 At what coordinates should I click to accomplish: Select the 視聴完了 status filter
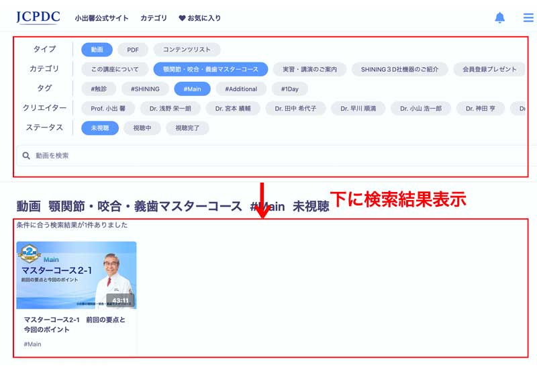(187, 128)
